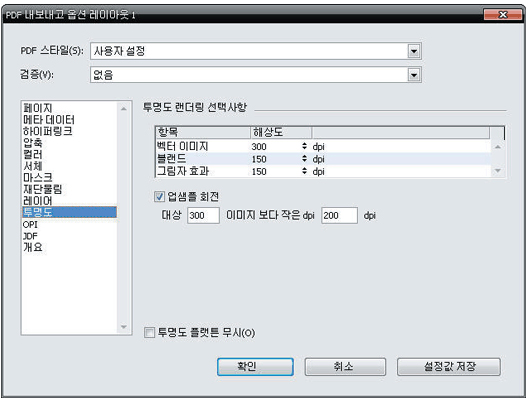
Task: Adjust the 그림자 효과 resolution stepper
Action: click(x=304, y=171)
